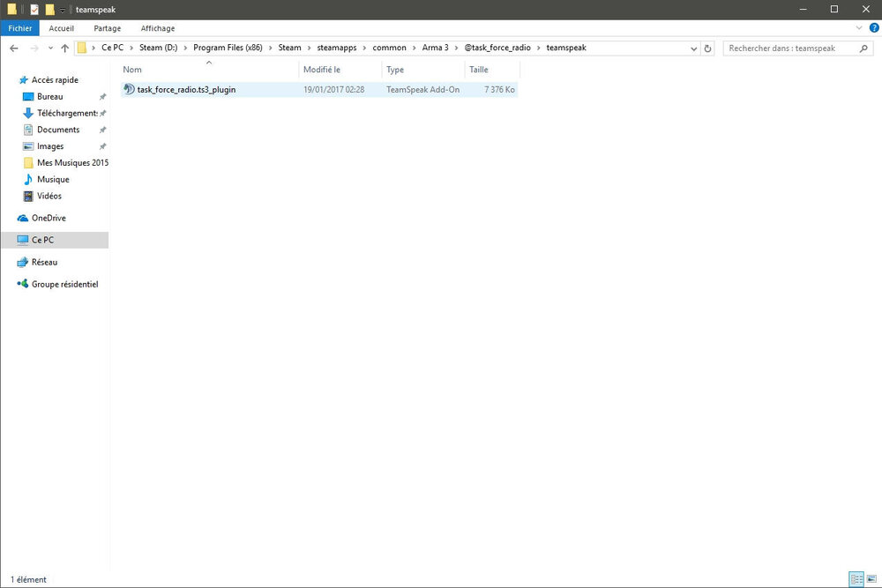Open the blue Help question mark icon

pos(874,27)
